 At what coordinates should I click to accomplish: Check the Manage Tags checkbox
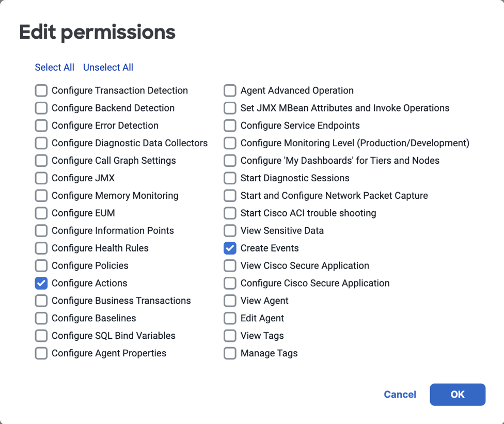[x=230, y=354]
